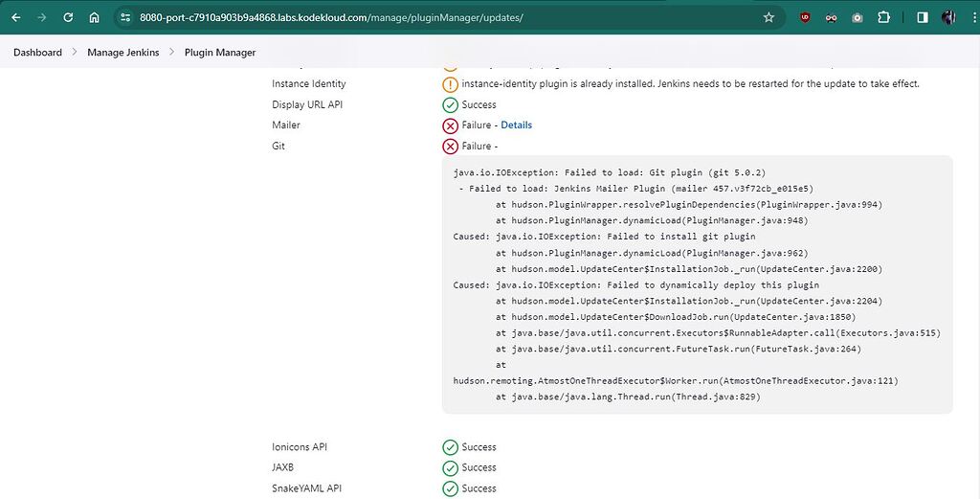The height and width of the screenshot is (499, 980).
Task: Click the orange warning icon for Instance Identity
Action: 450,84
